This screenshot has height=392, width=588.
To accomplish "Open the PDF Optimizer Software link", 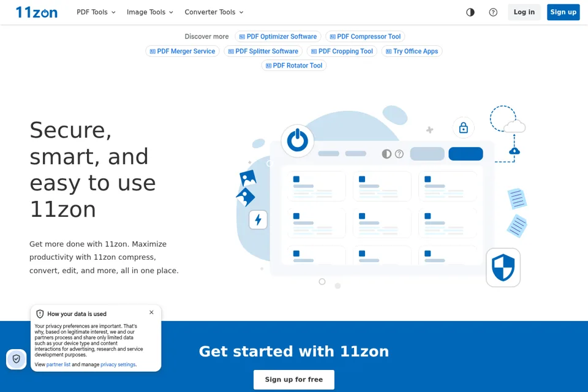I will pos(278,36).
